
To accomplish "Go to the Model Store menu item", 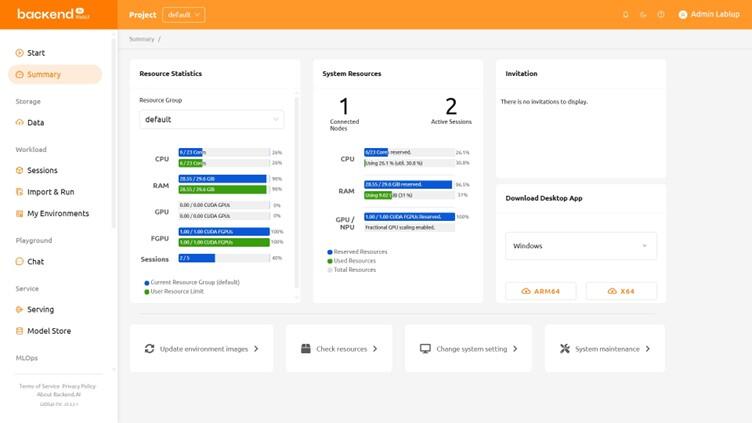I will (x=55, y=331).
